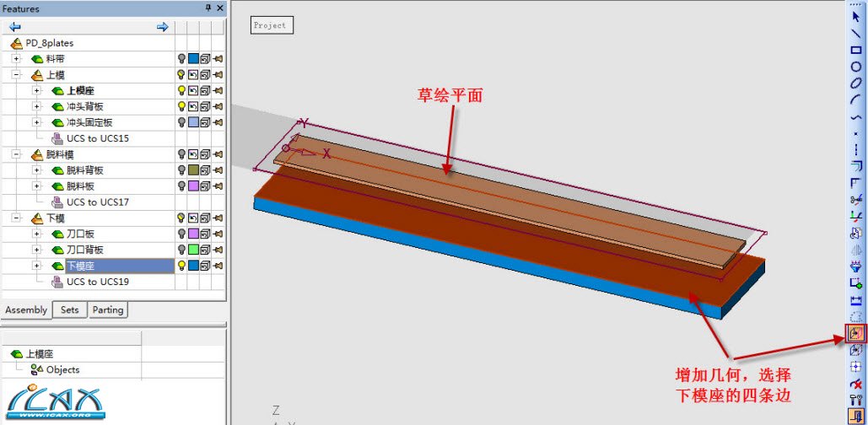868x425 pixels.
Task: Switch to the Parting tab
Action: pyautogui.click(x=108, y=310)
